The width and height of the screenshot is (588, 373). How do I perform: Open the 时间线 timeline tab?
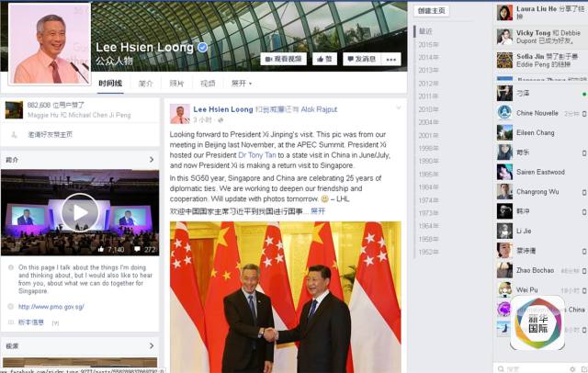click(110, 84)
